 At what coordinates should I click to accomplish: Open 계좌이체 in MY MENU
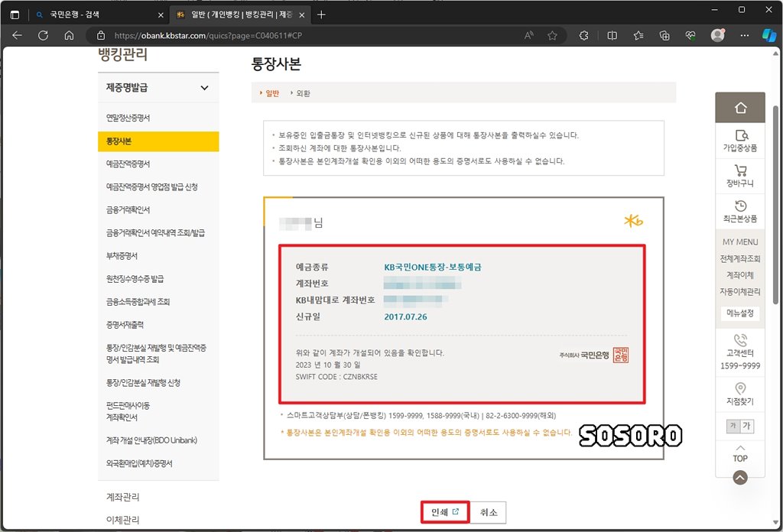pos(740,275)
